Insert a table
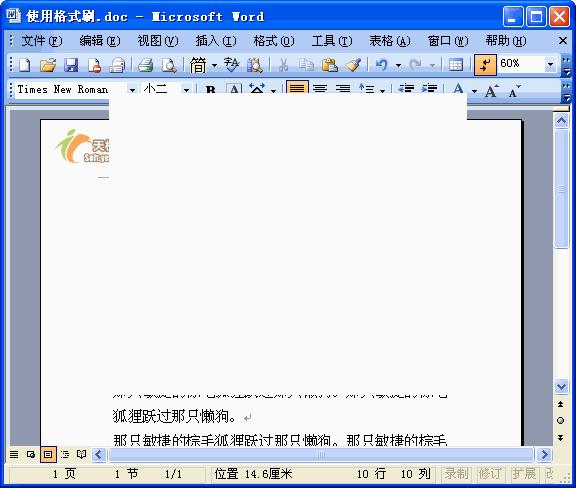Viewport: 576px width, 488px height. pyautogui.click(x=456, y=65)
